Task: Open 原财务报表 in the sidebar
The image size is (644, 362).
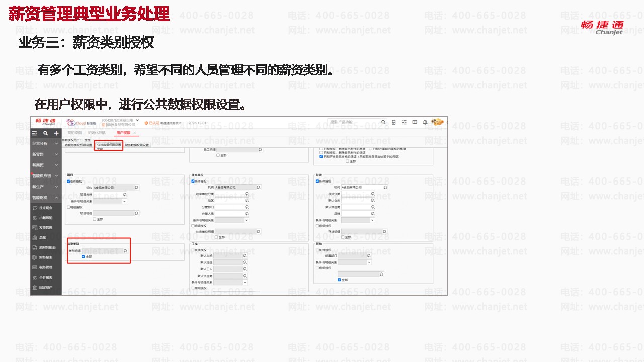Action: click(x=47, y=247)
